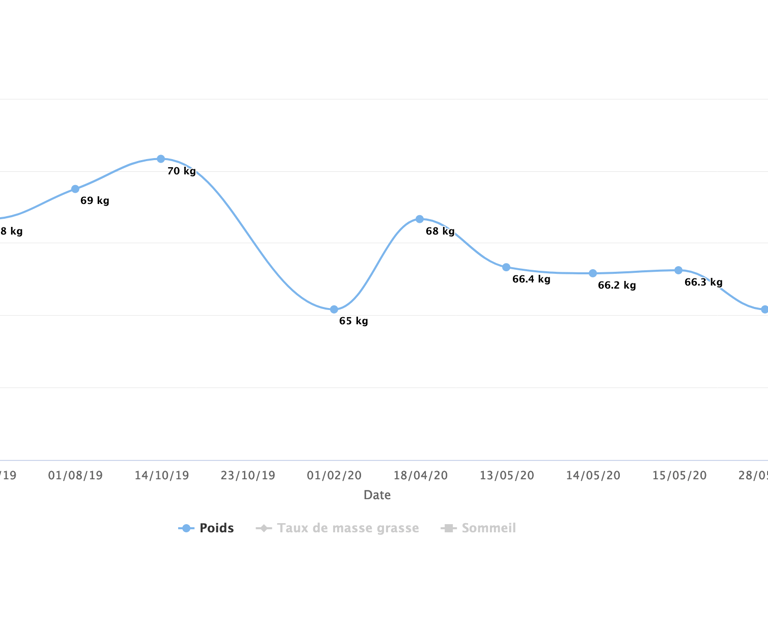Select the 66.2 kg data point marker
The image size is (768, 619).
(x=593, y=273)
